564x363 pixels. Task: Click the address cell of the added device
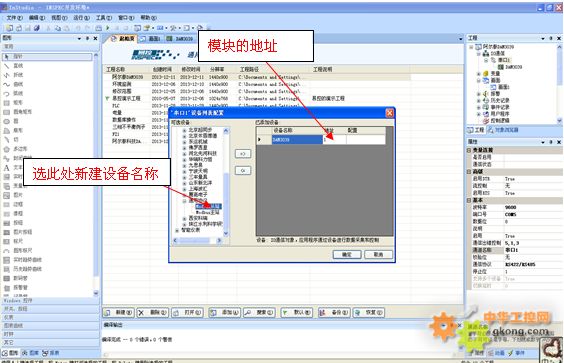(335, 140)
